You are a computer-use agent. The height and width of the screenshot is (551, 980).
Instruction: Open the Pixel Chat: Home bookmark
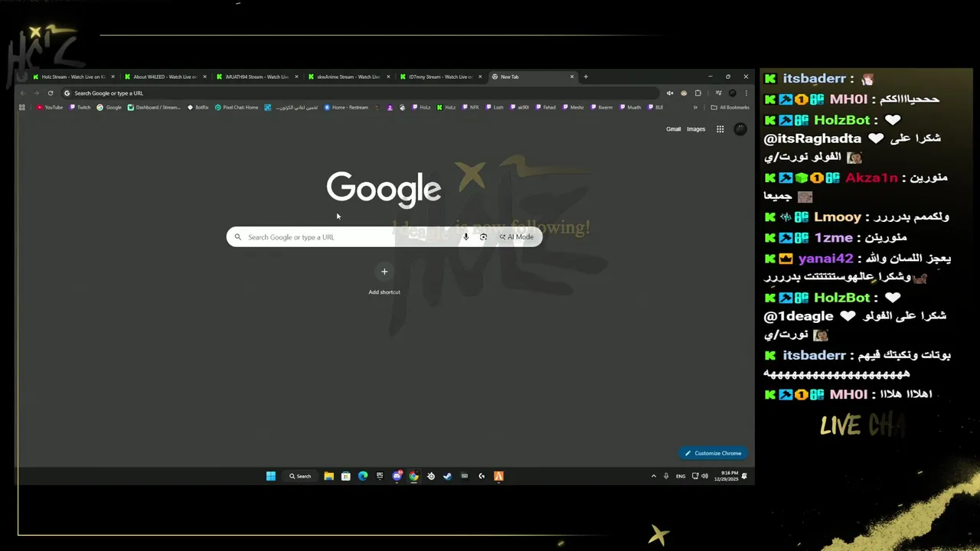click(x=237, y=107)
